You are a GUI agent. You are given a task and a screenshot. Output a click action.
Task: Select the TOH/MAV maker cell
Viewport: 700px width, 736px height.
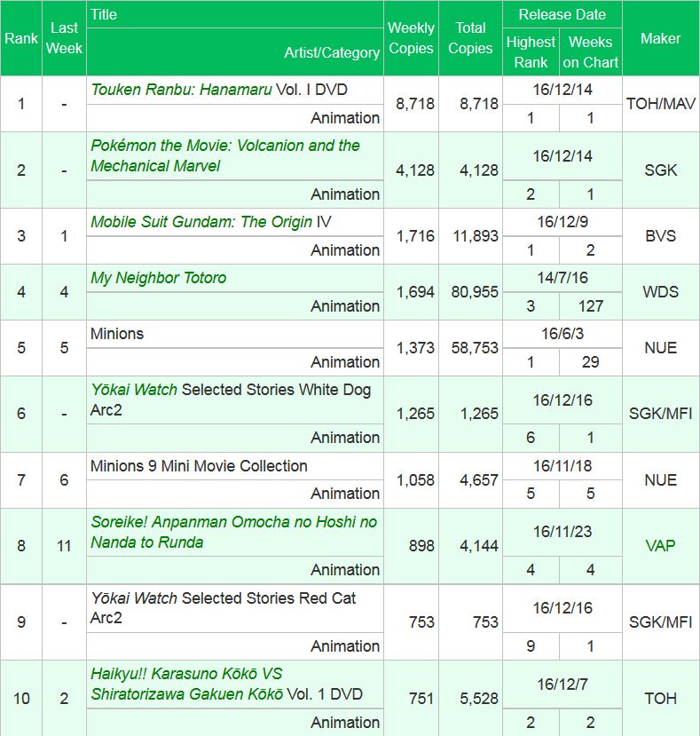click(x=660, y=104)
